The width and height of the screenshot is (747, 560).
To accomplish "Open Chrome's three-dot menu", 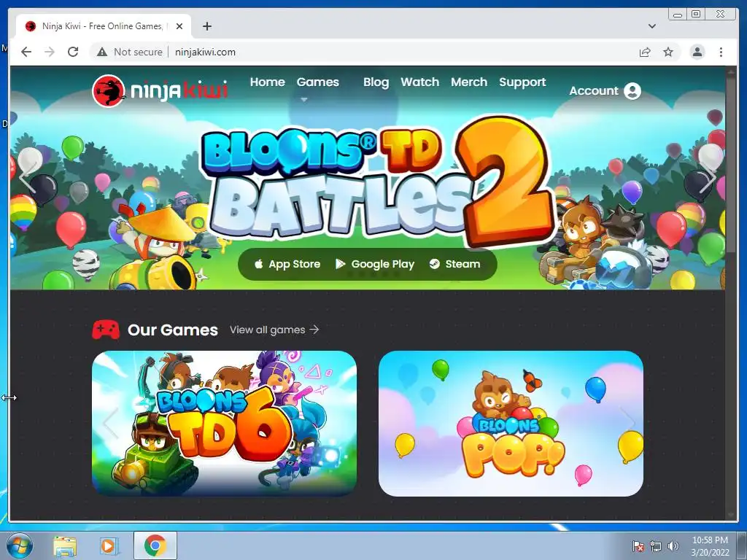I will pyautogui.click(x=721, y=52).
